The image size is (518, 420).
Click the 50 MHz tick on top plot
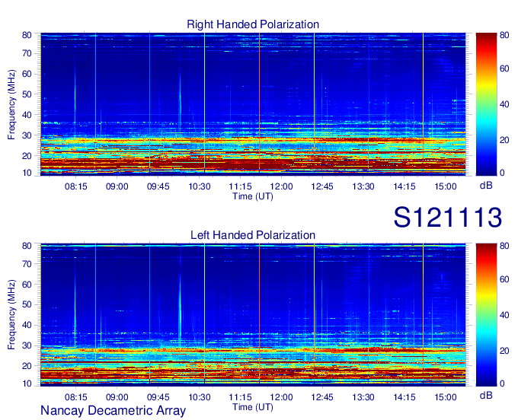(27, 94)
